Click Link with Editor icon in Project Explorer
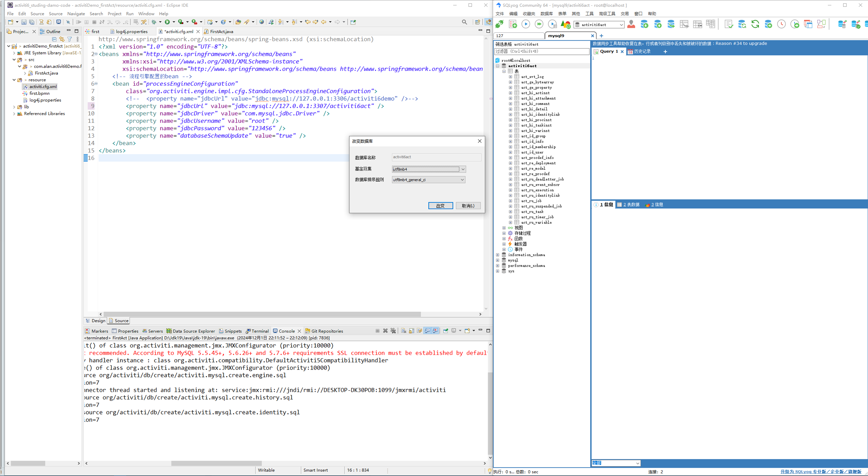 click(62, 39)
